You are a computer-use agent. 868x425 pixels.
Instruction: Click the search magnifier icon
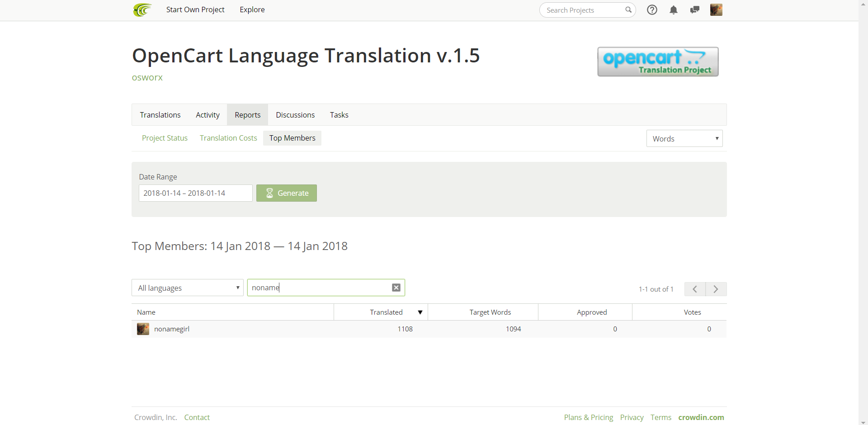click(628, 10)
